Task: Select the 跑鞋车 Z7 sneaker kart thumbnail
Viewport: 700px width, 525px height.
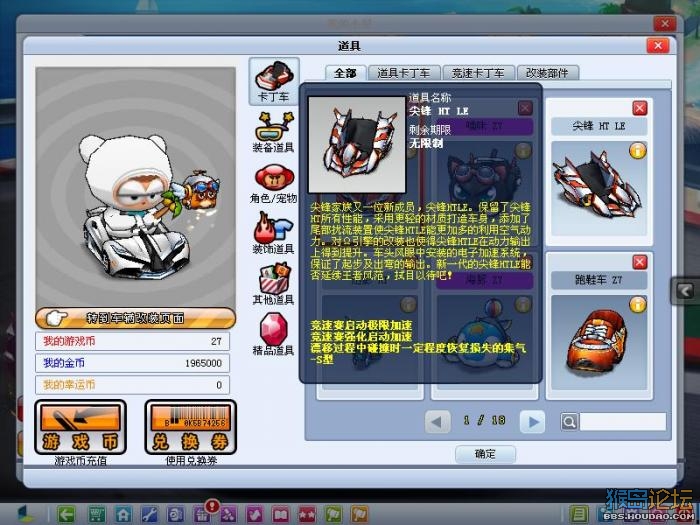Action: coord(598,342)
